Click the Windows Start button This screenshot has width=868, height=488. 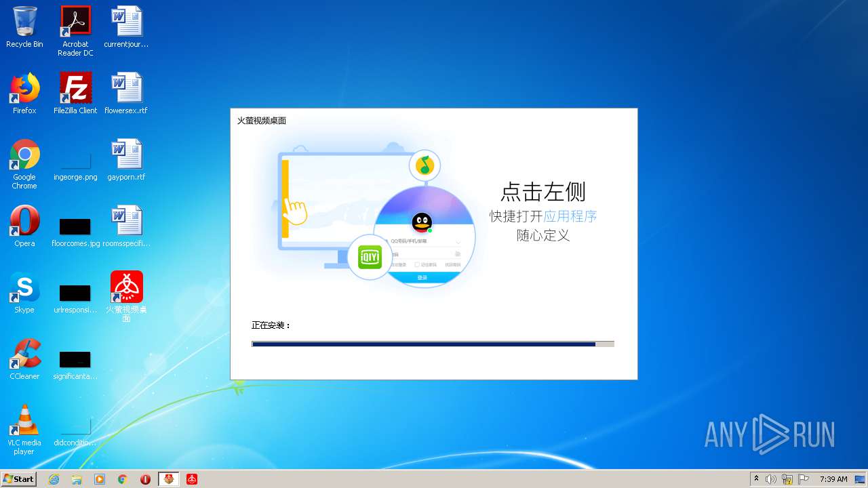[x=18, y=479]
